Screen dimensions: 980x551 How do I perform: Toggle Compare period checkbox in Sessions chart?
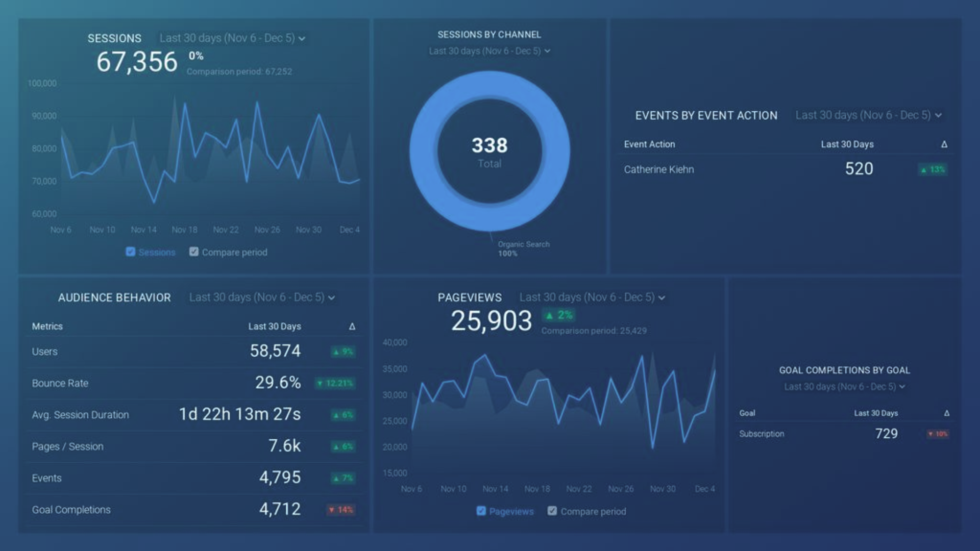194,252
